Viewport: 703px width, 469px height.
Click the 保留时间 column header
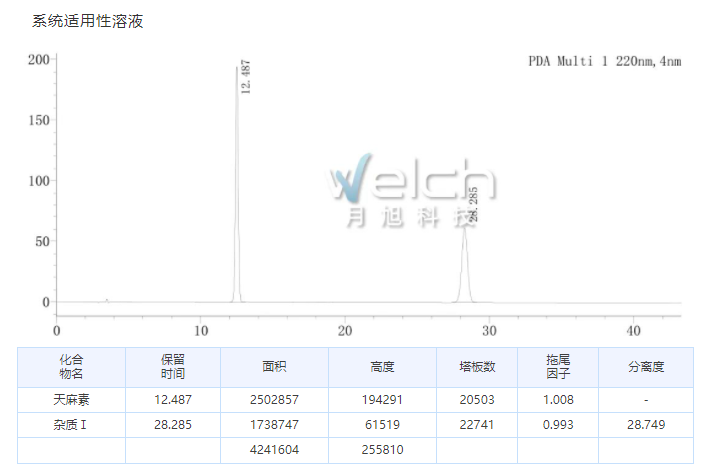(173, 367)
